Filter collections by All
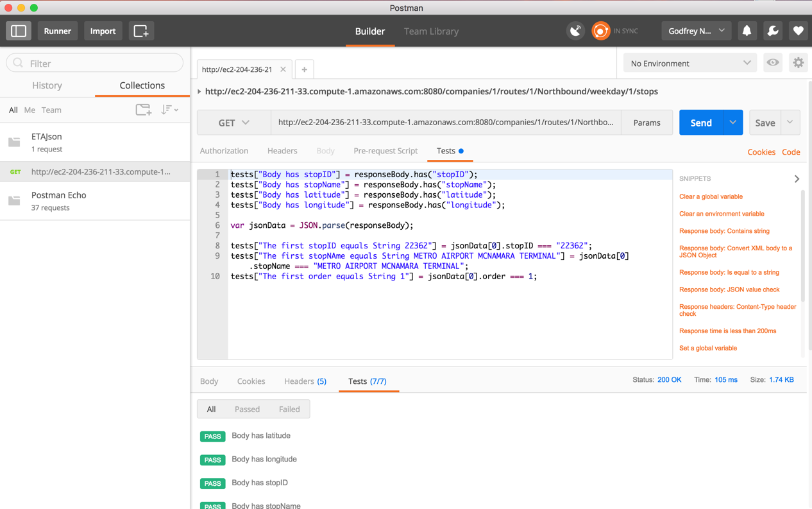Image resolution: width=812 pixels, height=509 pixels. point(13,110)
